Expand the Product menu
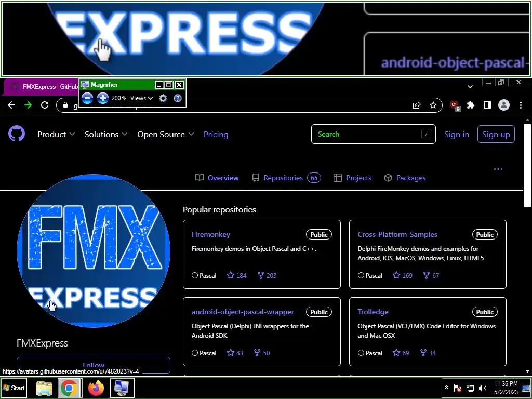This screenshot has height=399, width=532. pyautogui.click(x=56, y=135)
